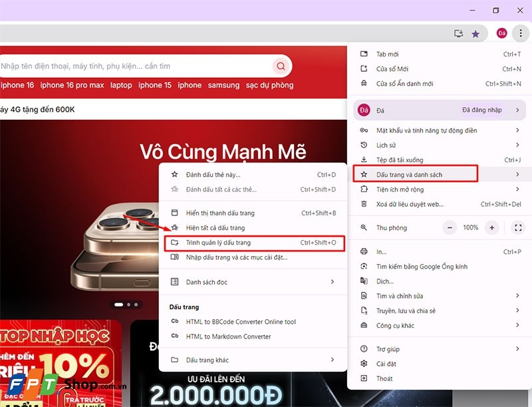Click the toolbox icon for Công cụ khác

[x=364, y=325]
